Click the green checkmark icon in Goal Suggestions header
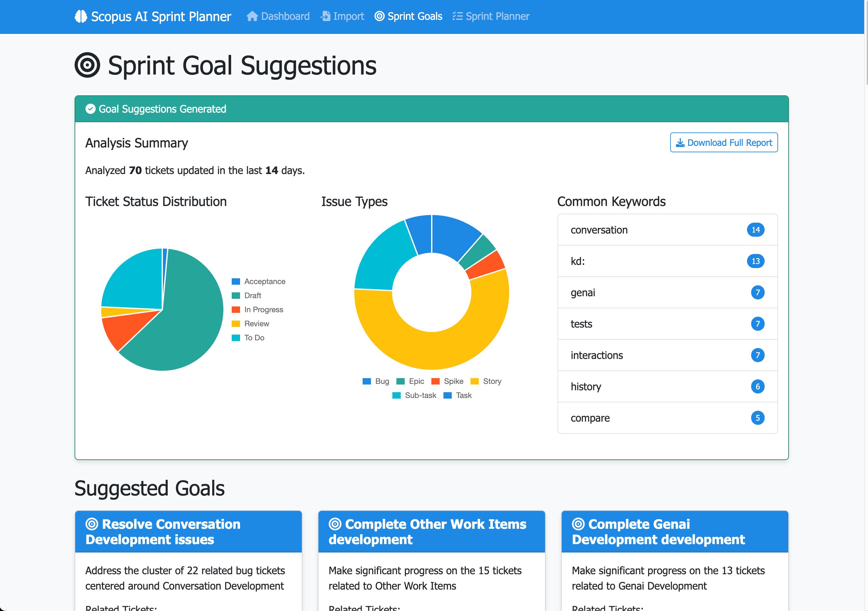Image resolution: width=868 pixels, height=611 pixels. 90,109
